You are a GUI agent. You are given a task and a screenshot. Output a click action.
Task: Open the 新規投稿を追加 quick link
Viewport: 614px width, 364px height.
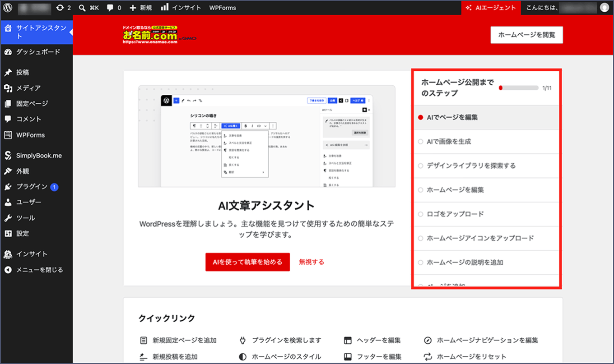(x=169, y=356)
